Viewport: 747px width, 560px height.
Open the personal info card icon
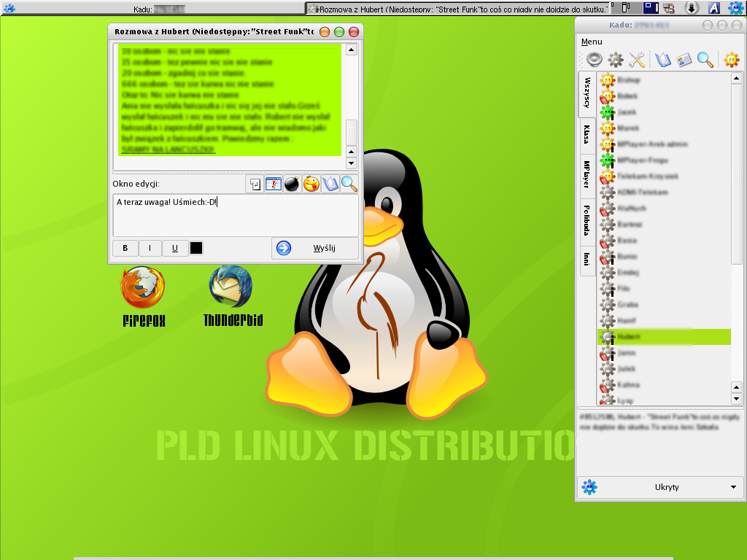pos(684,60)
